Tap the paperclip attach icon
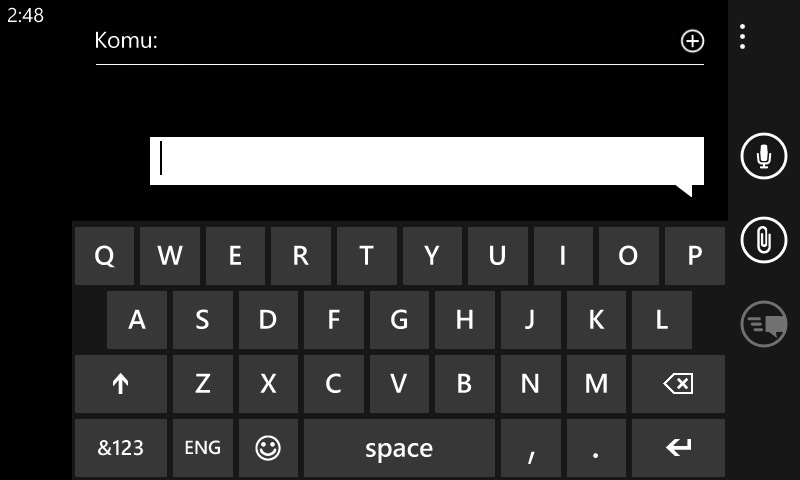Image resolution: width=800 pixels, height=480 pixels. click(763, 240)
